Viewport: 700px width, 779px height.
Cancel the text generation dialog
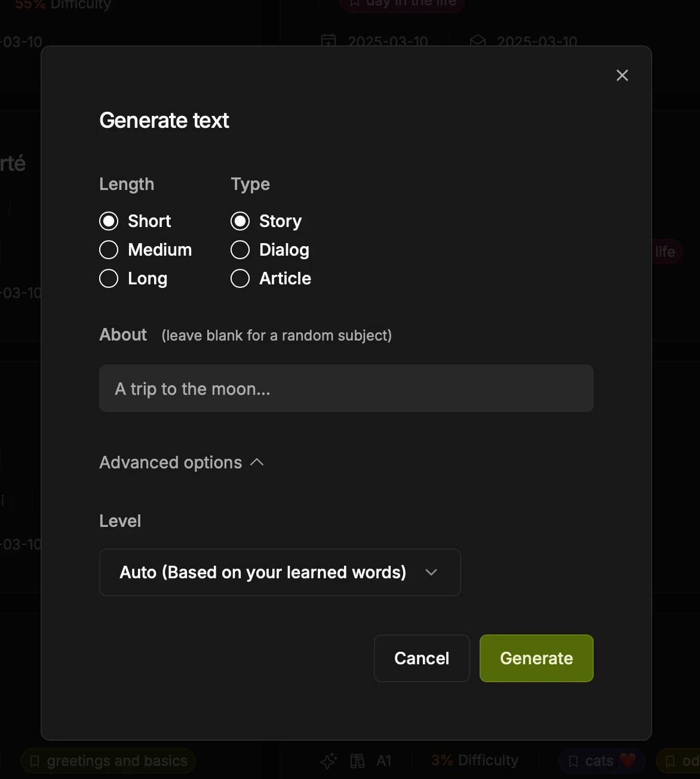coord(422,658)
